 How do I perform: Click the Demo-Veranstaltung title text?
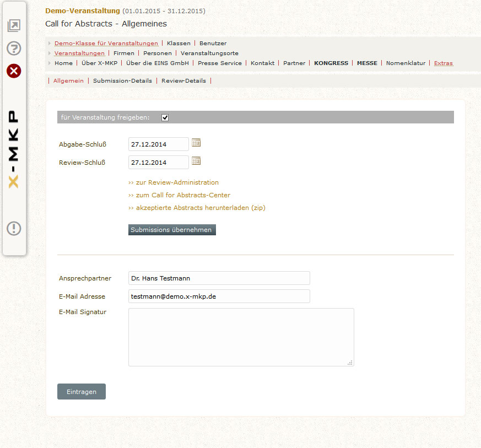[x=83, y=10]
